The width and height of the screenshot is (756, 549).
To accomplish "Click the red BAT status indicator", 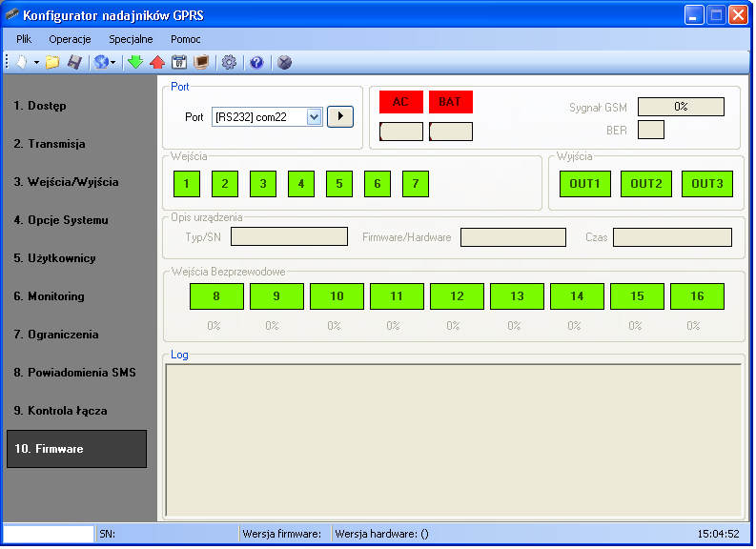I will [451, 102].
